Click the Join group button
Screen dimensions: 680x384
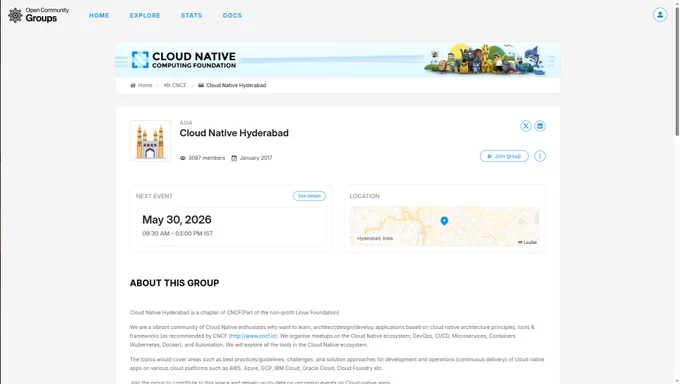[x=504, y=156]
